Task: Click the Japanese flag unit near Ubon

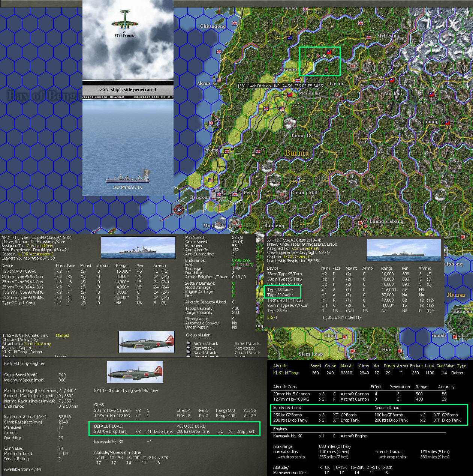Action: 344,336
